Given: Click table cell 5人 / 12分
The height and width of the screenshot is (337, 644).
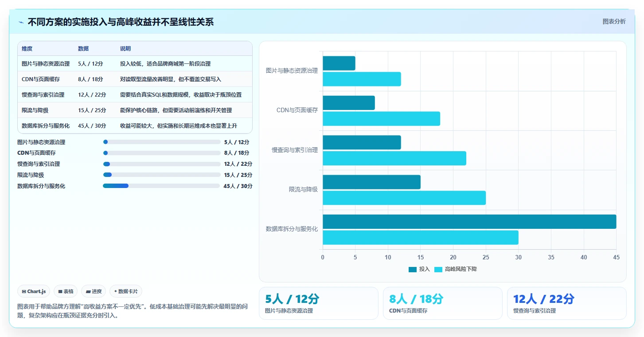Looking at the screenshot, I should [x=90, y=64].
